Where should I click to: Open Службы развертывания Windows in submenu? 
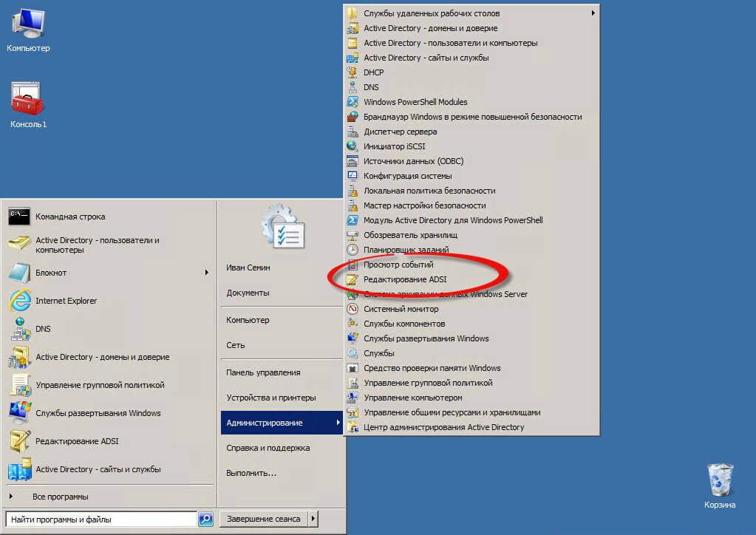pyautogui.click(x=471, y=338)
